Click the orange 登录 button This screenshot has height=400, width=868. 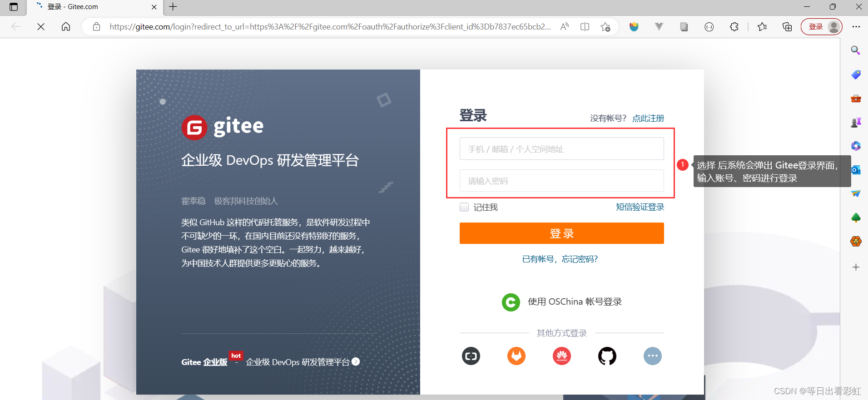(561, 233)
